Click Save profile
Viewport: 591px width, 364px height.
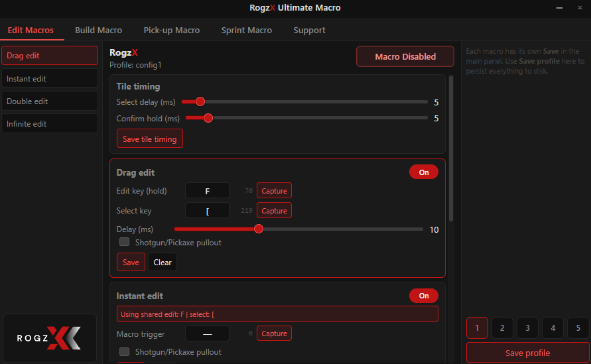click(528, 353)
